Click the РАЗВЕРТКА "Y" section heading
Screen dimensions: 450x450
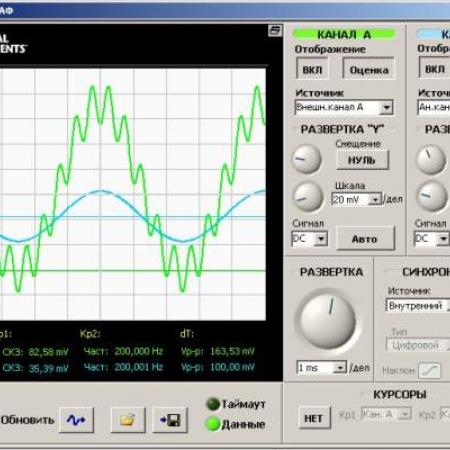342,129
